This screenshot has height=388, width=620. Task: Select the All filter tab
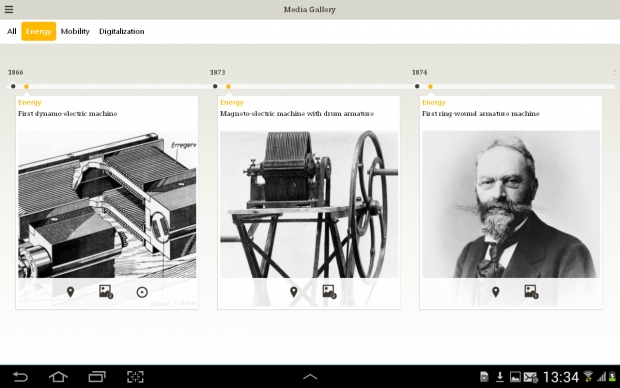pyautogui.click(x=11, y=31)
